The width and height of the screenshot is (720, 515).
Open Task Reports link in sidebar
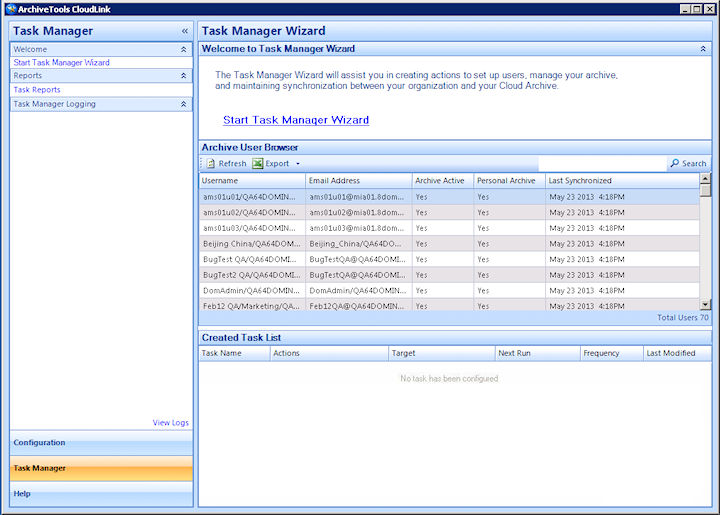click(37, 90)
